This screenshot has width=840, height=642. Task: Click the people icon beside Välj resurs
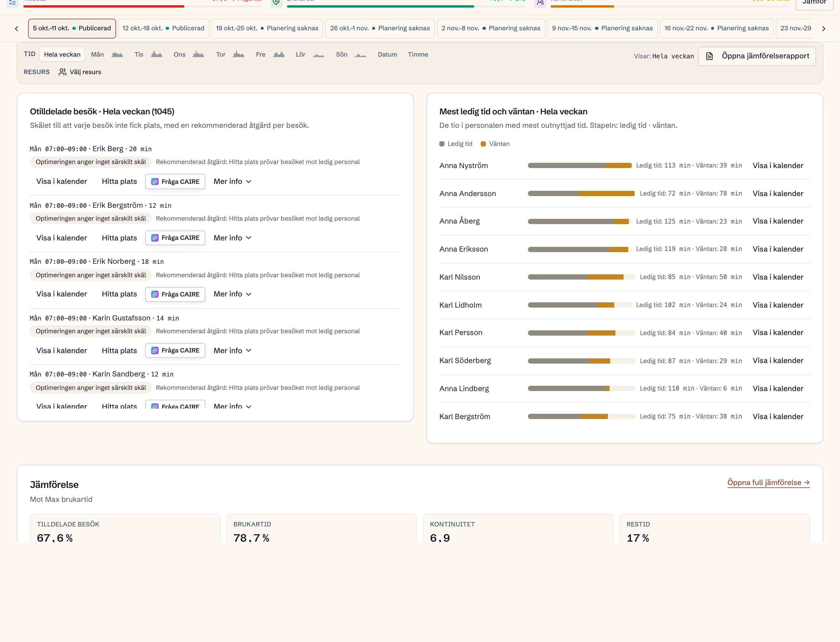click(62, 72)
